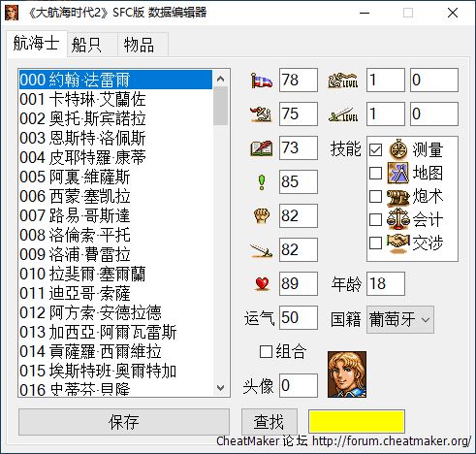476x454 pixels.
Task: Select 012 阿方索·安德拉德 in the list
Action: click(115, 312)
